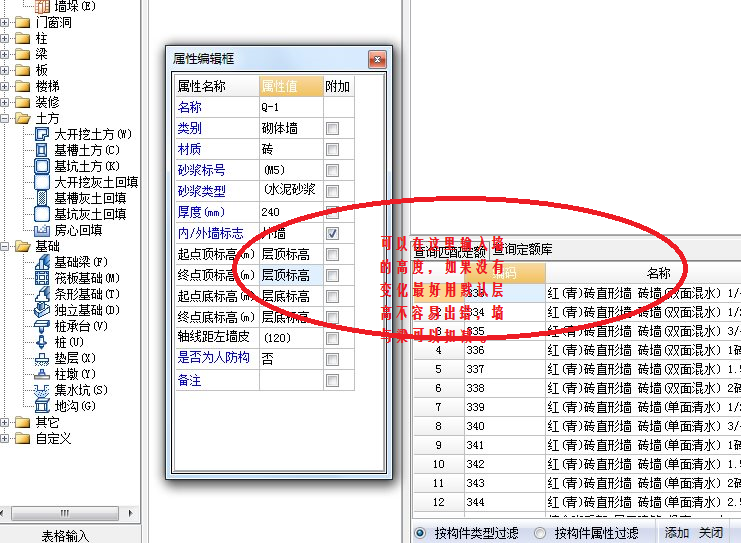741x543 pixels.
Task: Click the 楼梯 folder icon
Action: coord(22,86)
